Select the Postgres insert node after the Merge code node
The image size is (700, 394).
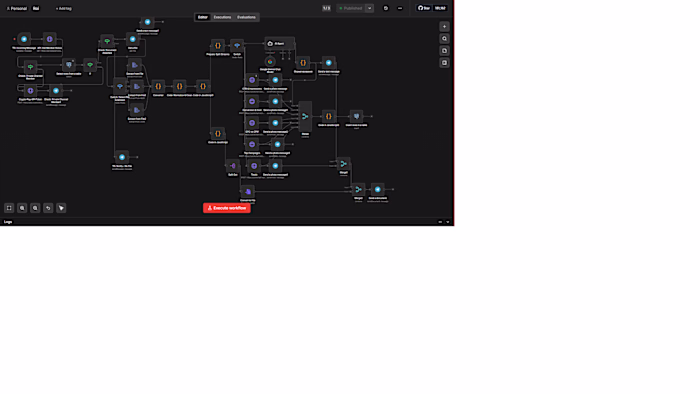pos(356,116)
